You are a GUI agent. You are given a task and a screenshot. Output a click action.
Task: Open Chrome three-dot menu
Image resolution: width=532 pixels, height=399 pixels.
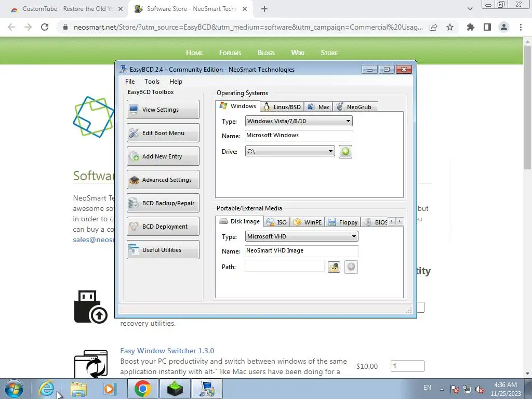[521, 27]
